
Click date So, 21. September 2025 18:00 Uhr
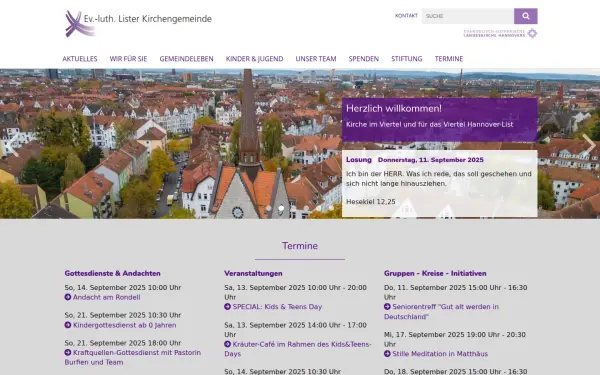[123, 343]
